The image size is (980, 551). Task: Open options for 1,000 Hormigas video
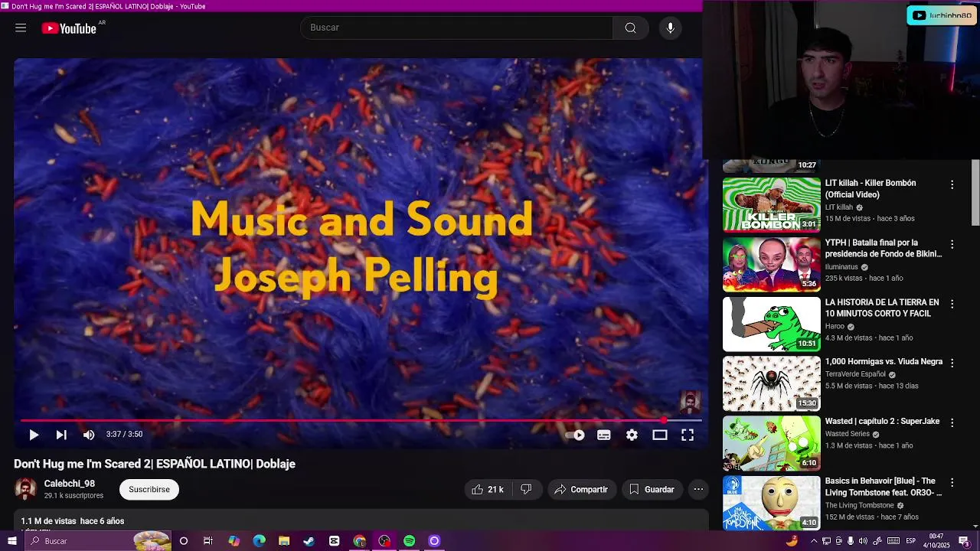(952, 363)
